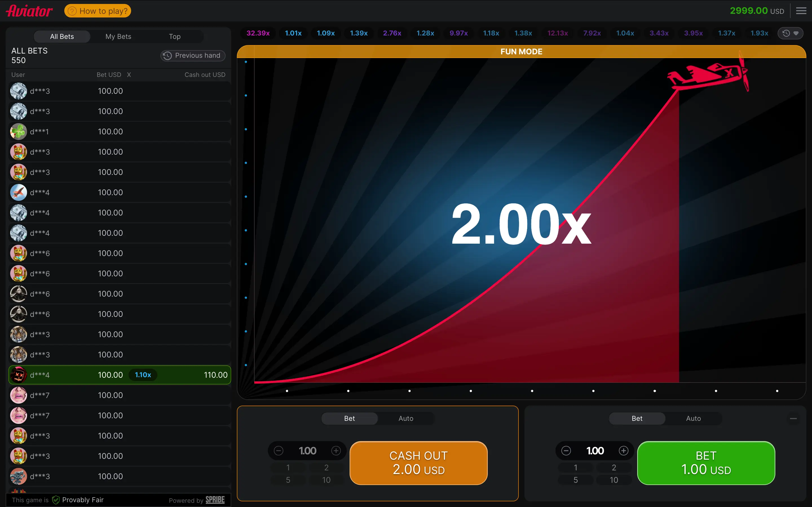Click the Aviator logo
This screenshot has height=507, width=812.
point(29,11)
